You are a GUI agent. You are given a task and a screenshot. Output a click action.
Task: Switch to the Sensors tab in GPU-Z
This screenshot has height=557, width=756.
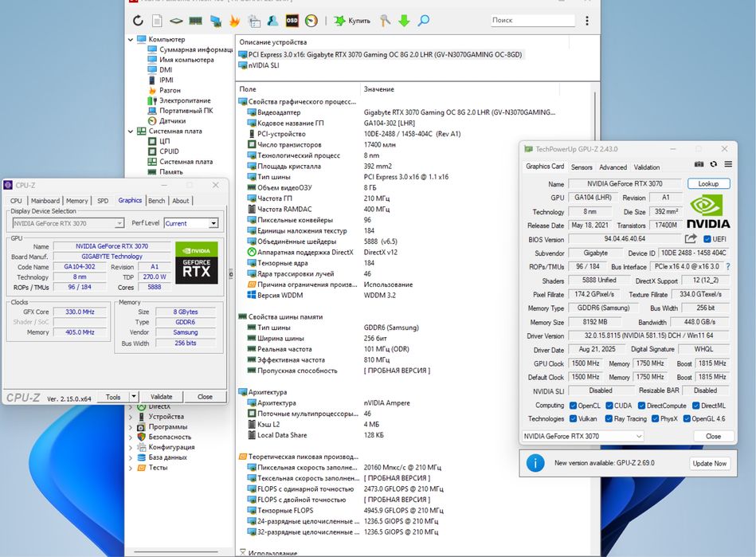[x=582, y=167]
